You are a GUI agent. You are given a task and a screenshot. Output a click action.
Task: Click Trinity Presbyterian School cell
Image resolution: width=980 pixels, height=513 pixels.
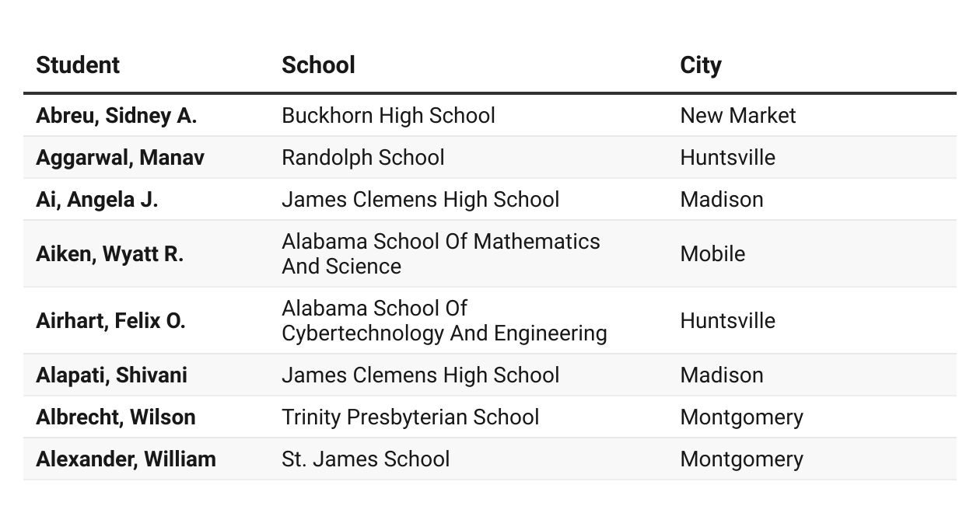point(410,417)
